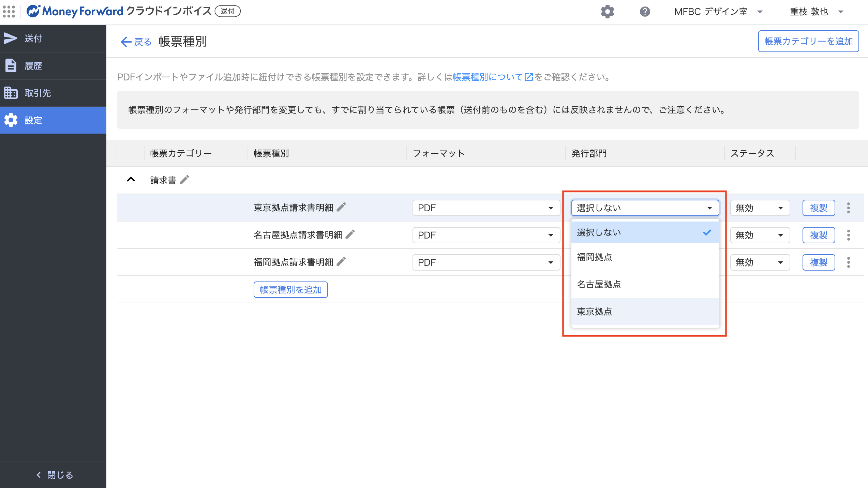Click 閉じる to collapse the sidebar
The image size is (868, 488).
pos(55,475)
